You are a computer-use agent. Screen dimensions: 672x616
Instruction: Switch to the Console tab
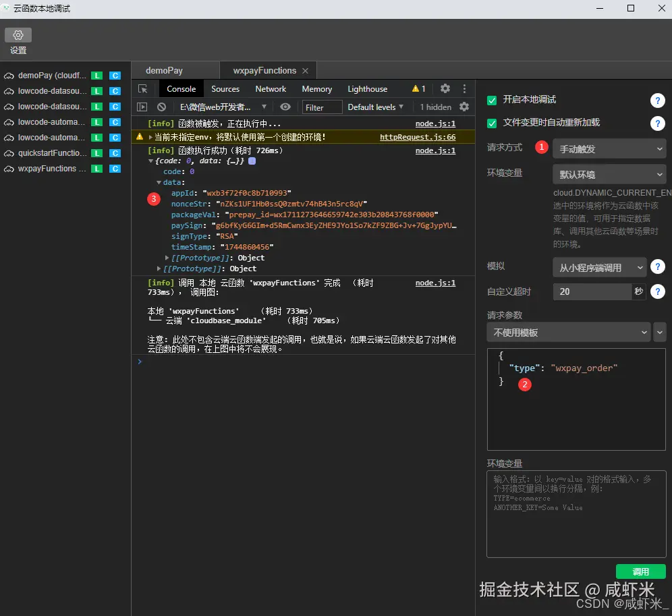[x=181, y=89]
